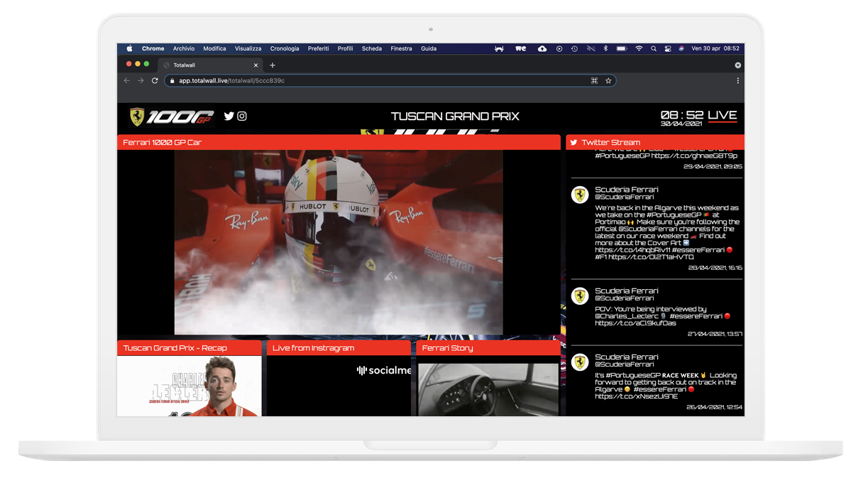Click the Ferrari 1000 GP Car video
The image size is (868, 493).
[x=339, y=242]
